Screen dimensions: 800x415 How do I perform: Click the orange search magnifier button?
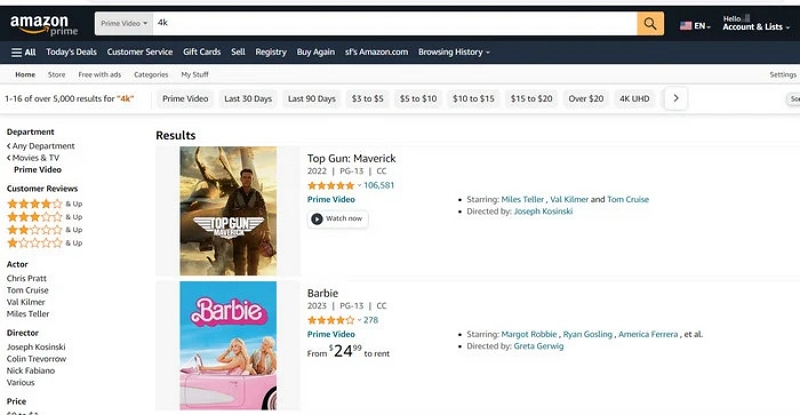click(650, 23)
